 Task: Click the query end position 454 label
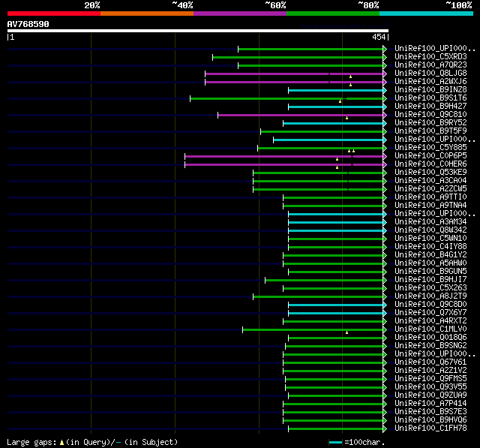[379, 37]
